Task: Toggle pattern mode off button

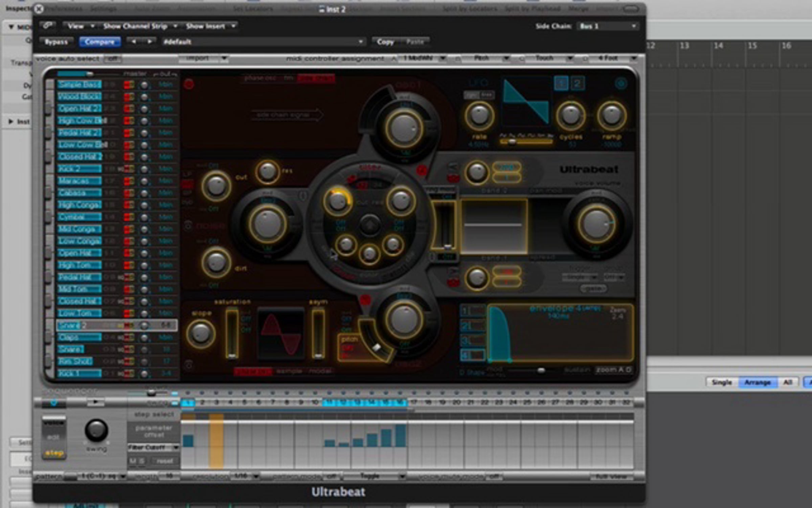Action: [332, 476]
